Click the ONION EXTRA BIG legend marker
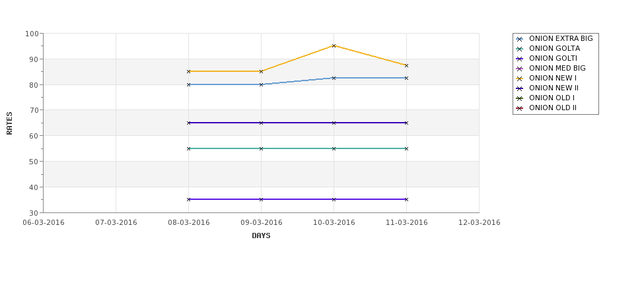Viewport: 644px width, 283px height. pos(520,39)
